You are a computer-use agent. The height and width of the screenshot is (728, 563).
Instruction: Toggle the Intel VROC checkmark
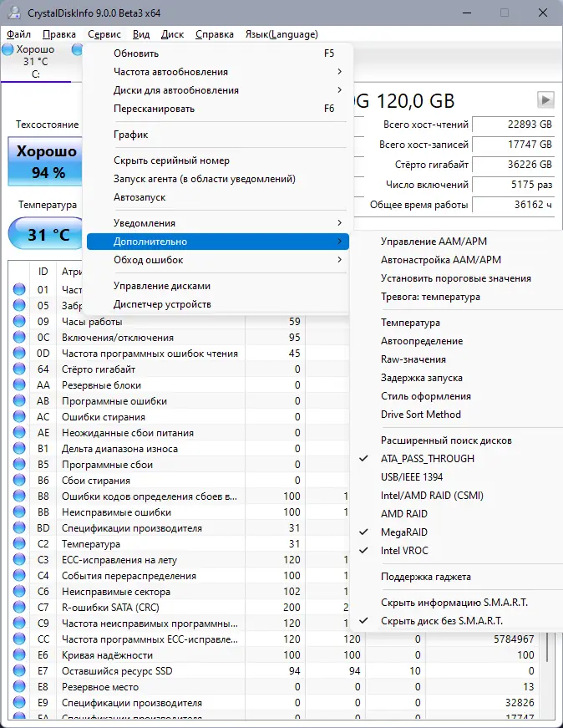[405, 551]
